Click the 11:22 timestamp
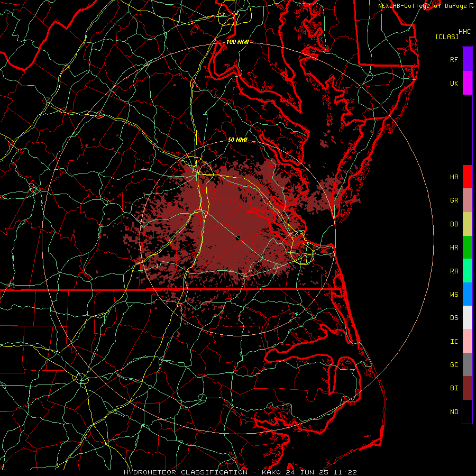This screenshot has height=476, width=476. (x=345, y=472)
